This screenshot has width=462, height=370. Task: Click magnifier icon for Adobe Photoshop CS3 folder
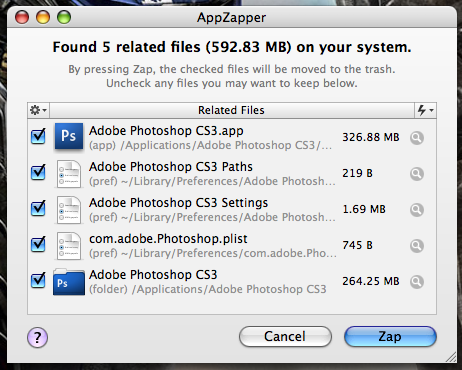pos(417,282)
